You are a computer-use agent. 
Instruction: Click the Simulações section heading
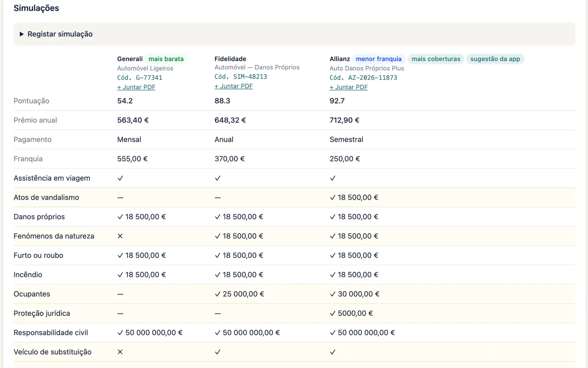point(36,8)
